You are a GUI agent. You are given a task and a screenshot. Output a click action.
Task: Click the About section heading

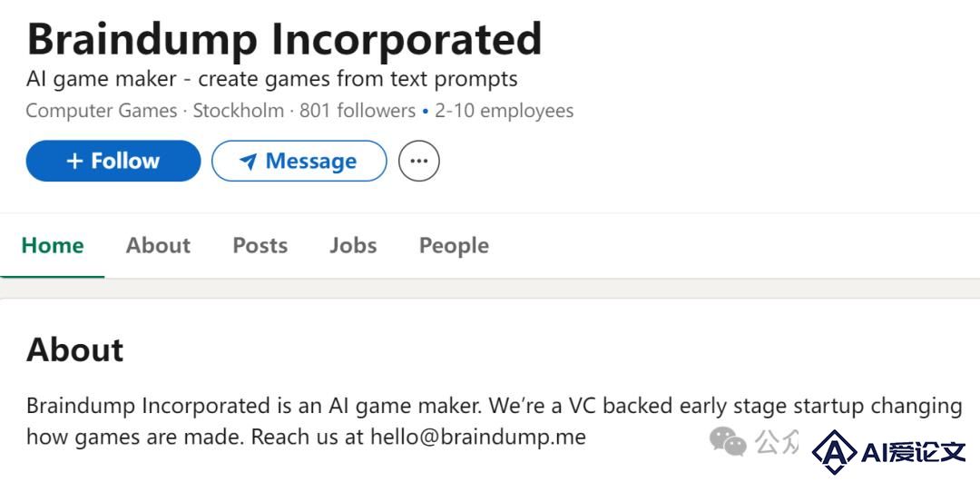pos(75,349)
